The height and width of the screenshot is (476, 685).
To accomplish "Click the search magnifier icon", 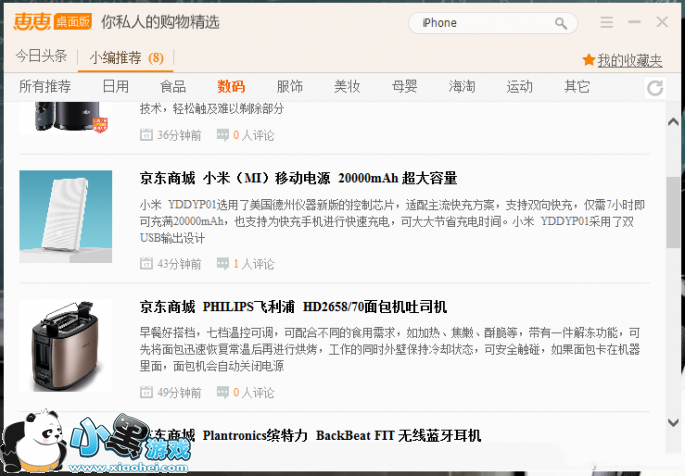I will click(561, 23).
